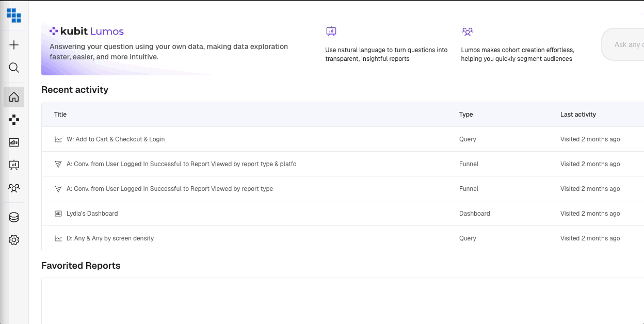
Task: Click the Title column header
Action: point(60,115)
